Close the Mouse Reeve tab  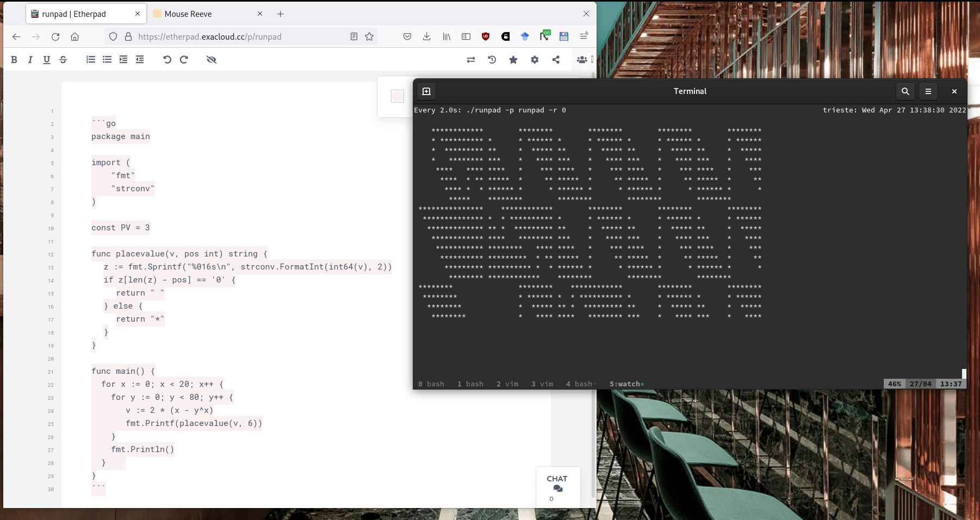click(260, 14)
